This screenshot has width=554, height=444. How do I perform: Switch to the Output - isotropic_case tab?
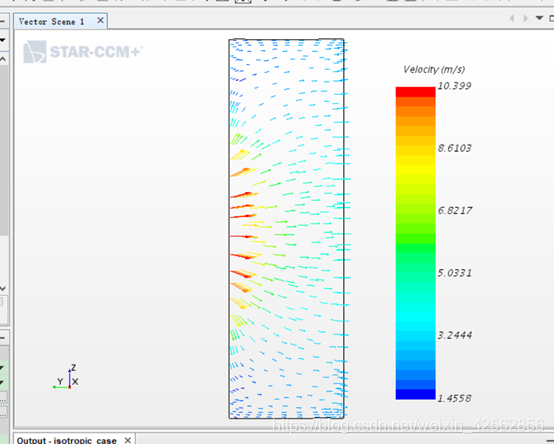[x=66, y=440]
